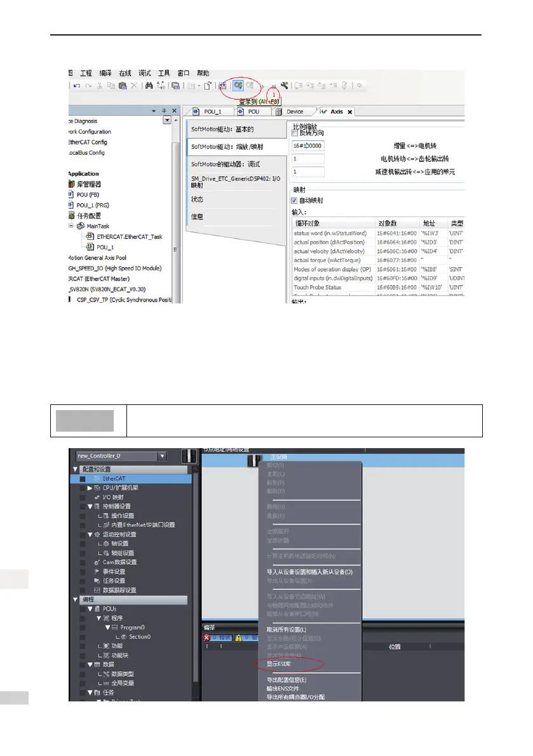Image resolution: width=533 pixels, height=756 pixels.
Task: Select the EtherCAT tree item
Action: (x=113, y=479)
